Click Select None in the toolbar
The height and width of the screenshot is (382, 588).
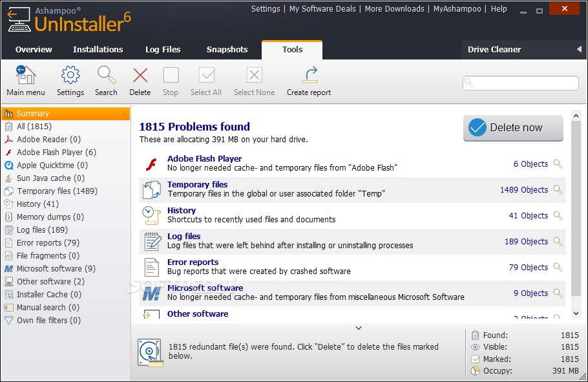click(x=254, y=81)
